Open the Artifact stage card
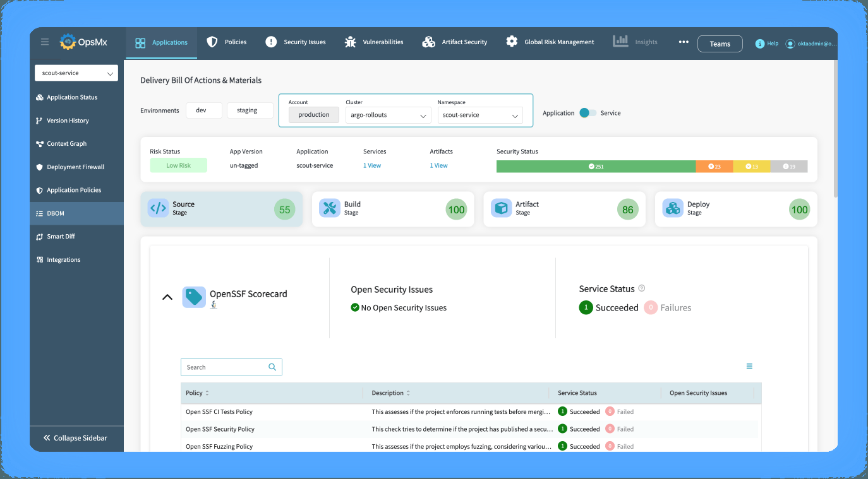 point(564,209)
